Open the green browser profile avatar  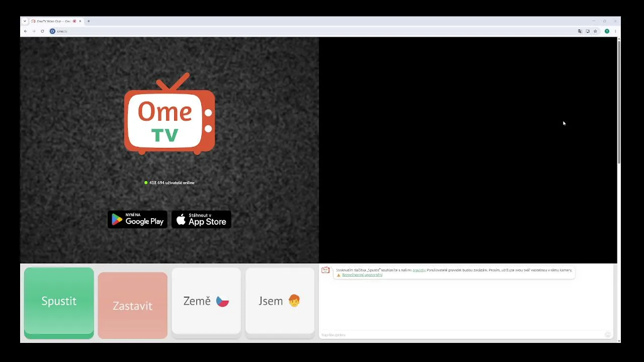coord(607,31)
